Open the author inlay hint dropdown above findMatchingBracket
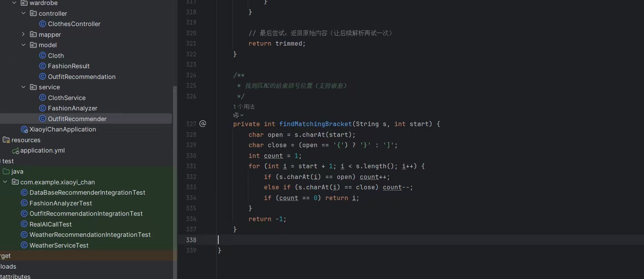 click(238, 115)
